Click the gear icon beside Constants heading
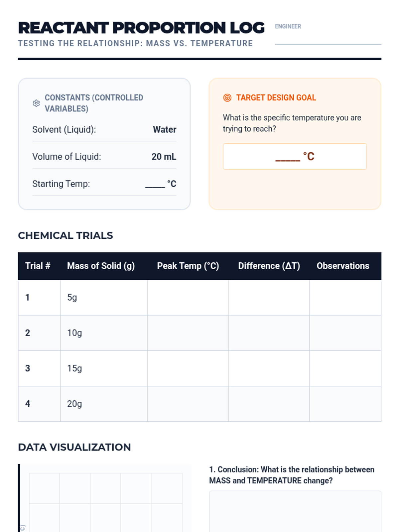This screenshot has height=532, width=399. tap(36, 103)
